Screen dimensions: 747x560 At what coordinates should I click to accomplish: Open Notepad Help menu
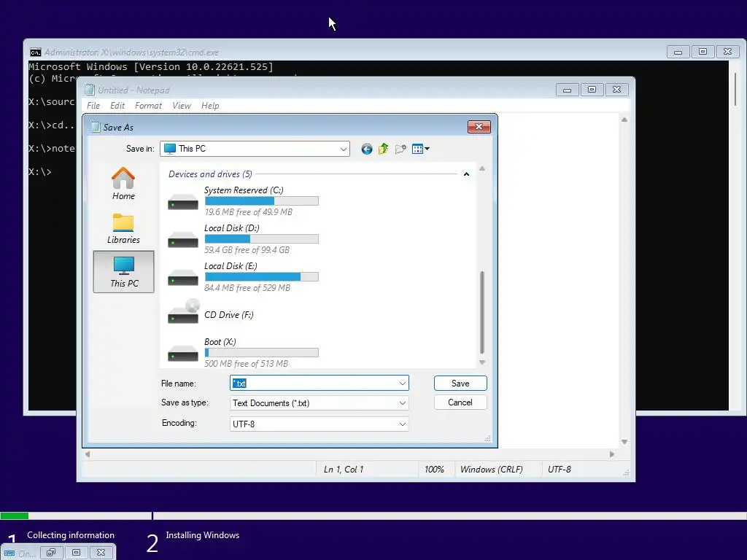pos(210,106)
